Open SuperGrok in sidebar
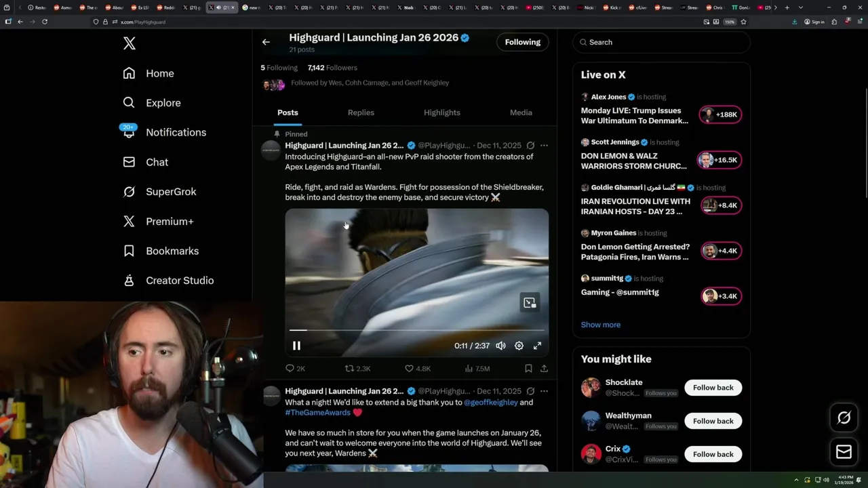Image resolution: width=868 pixels, height=488 pixels. 159,192
